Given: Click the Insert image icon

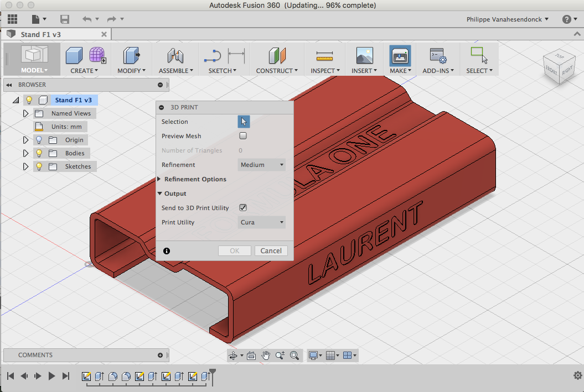Looking at the screenshot, I should click(x=364, y=56).
